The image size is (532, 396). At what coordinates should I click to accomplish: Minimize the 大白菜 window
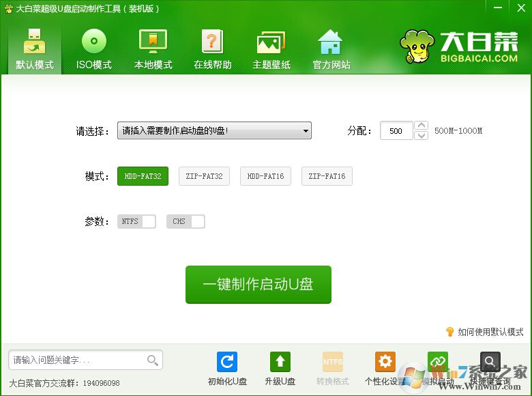click(x=498, y=8)
